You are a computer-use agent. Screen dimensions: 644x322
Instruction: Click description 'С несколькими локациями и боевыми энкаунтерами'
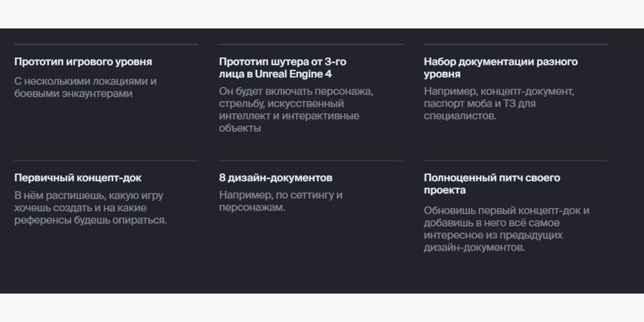pyautogui.click(x=85, y=87)
